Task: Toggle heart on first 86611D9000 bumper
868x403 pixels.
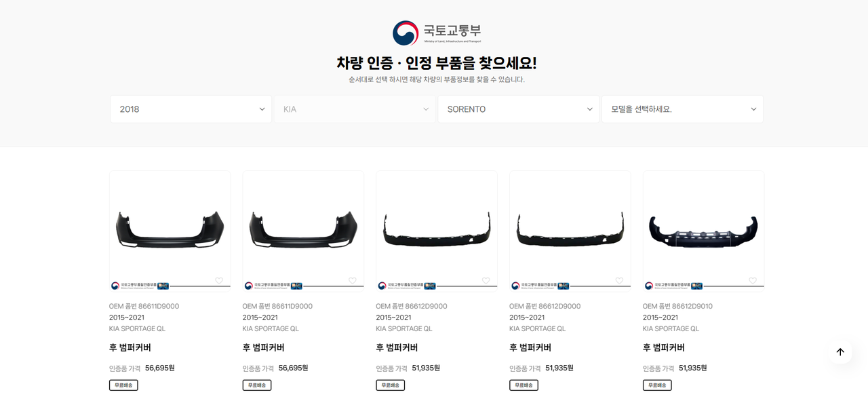Action: (219, 281)
